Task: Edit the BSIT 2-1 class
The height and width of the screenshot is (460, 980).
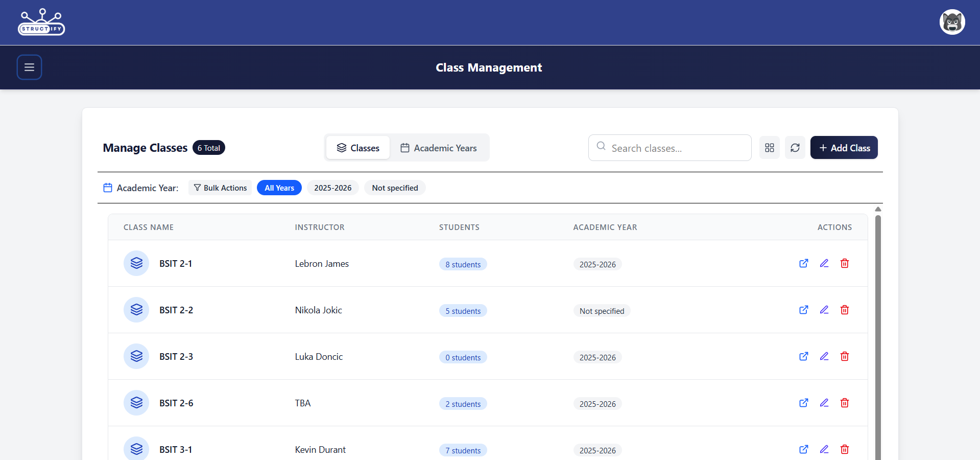Action: click(824, 263)
